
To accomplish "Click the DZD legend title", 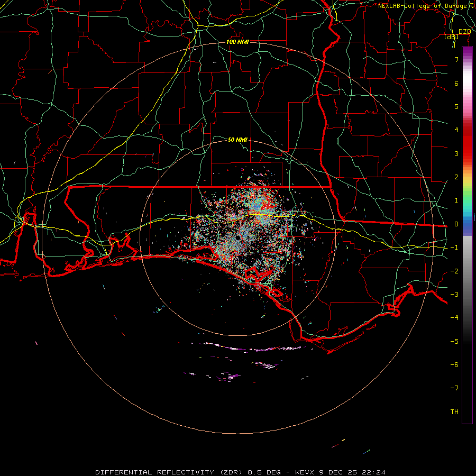I will click(x=465, y=32).
